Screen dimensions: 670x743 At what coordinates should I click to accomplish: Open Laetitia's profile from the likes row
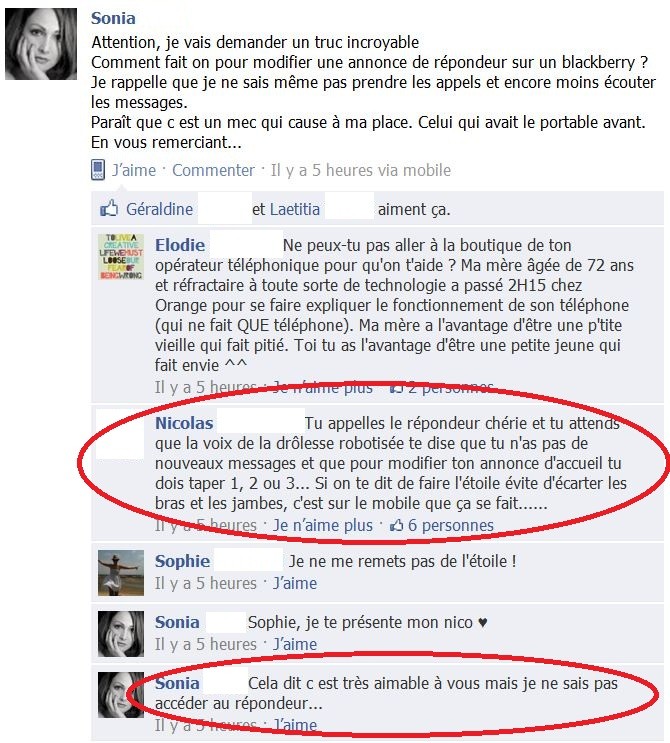click(295, 209)
